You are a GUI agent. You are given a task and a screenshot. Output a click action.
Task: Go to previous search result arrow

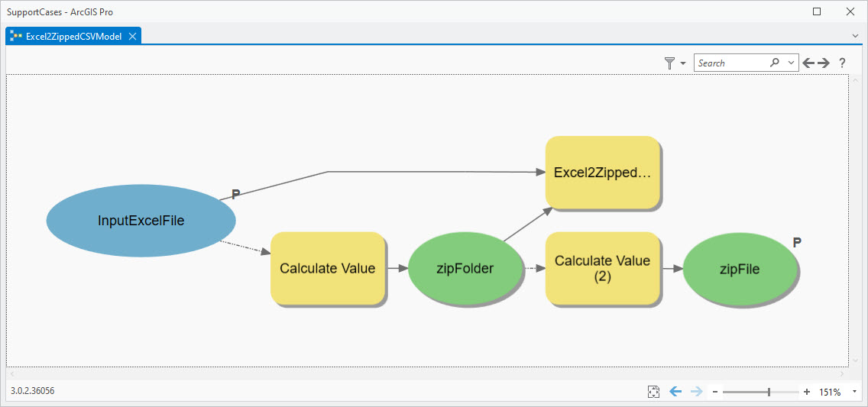click(x=808, y=63)
